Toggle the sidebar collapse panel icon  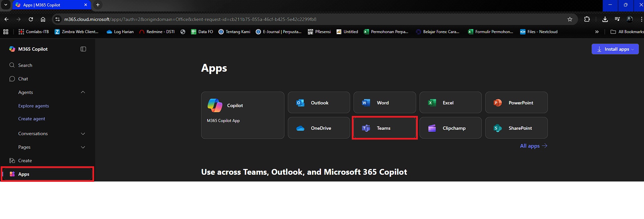point(83,49)
